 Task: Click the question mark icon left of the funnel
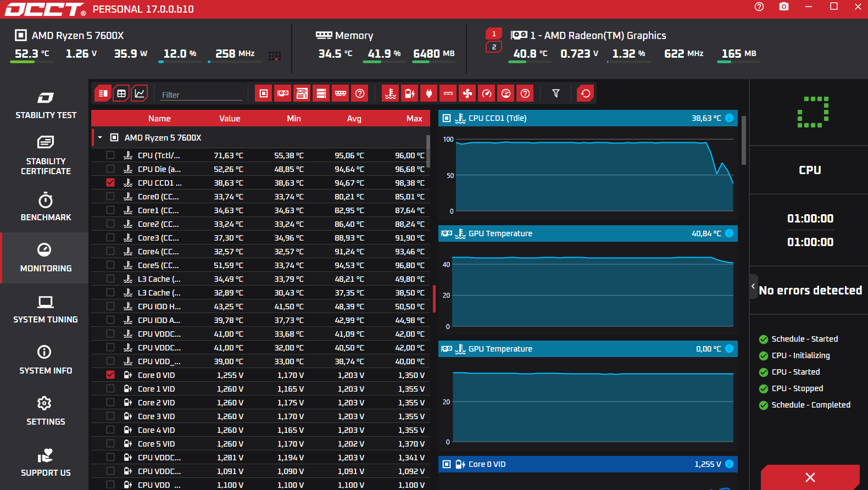[x=525, y=93]
